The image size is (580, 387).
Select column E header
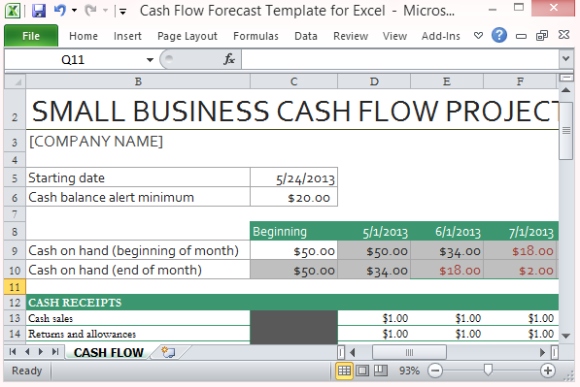coord(446,81)
